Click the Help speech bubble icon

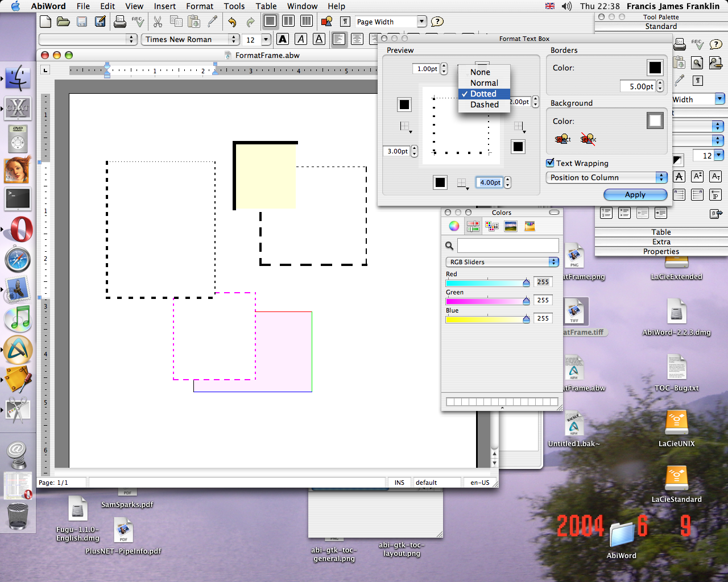[x=437, y=22]
